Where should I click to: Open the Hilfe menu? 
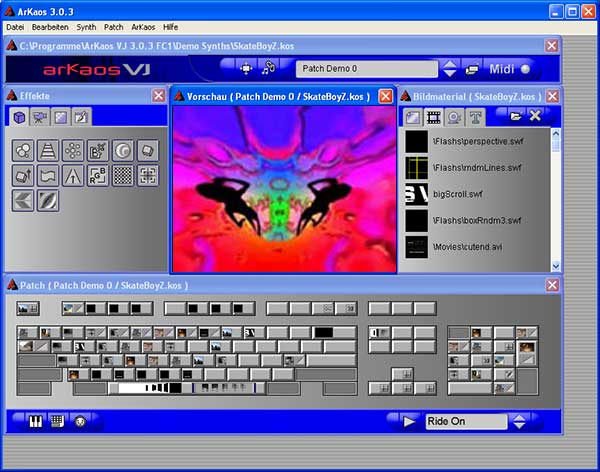[170, 27]
